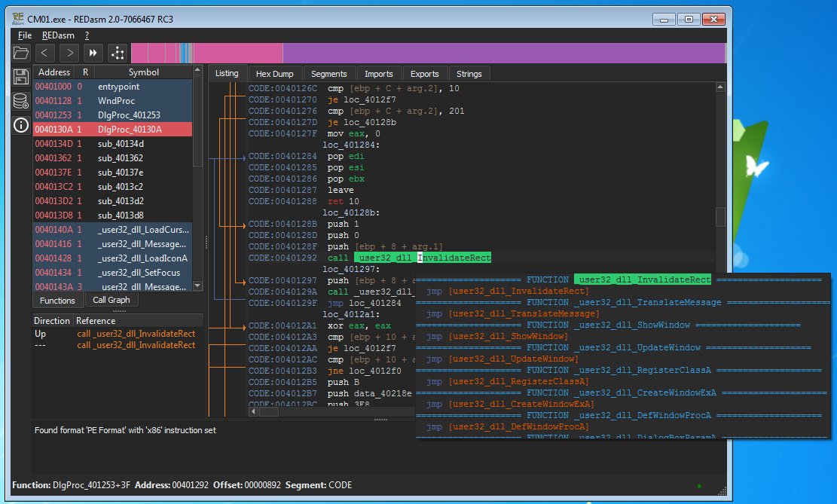
Task: Click jmp [user32_dll_TranslateMessage] in popup
Action: tap(513, 314)
